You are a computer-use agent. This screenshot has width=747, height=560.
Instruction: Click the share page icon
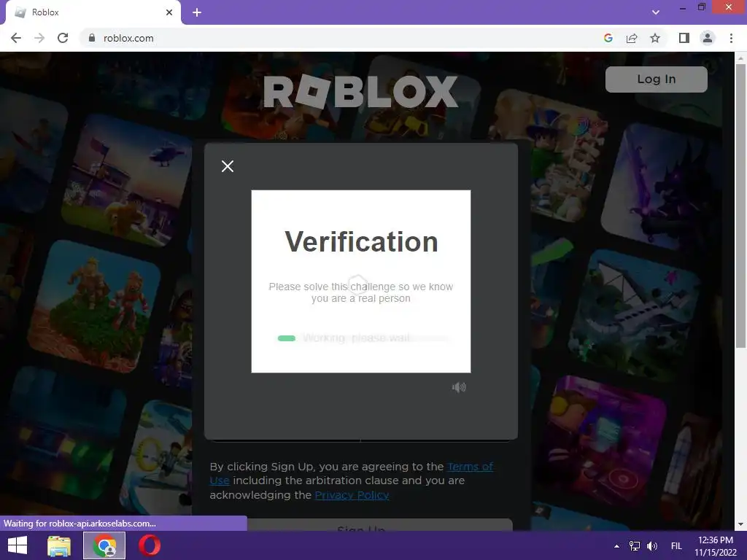coord(632,38)
